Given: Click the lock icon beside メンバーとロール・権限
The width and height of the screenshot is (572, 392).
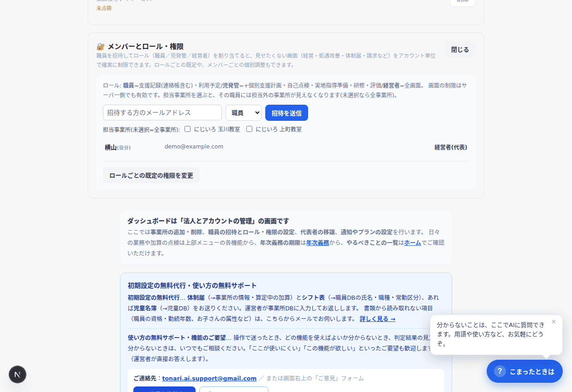Looking at the screenshot, I should click(101, 47).
